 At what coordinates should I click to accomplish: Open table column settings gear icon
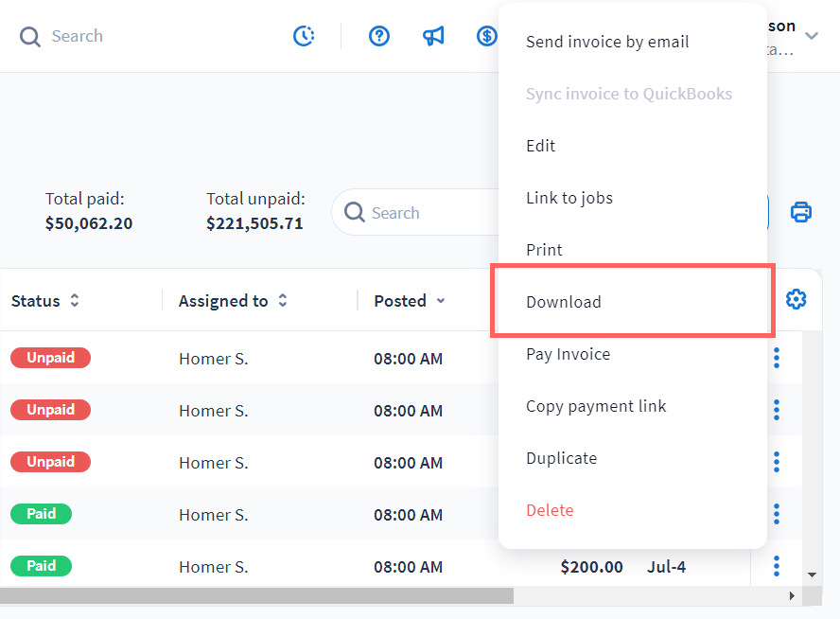(x=796, y=300)
